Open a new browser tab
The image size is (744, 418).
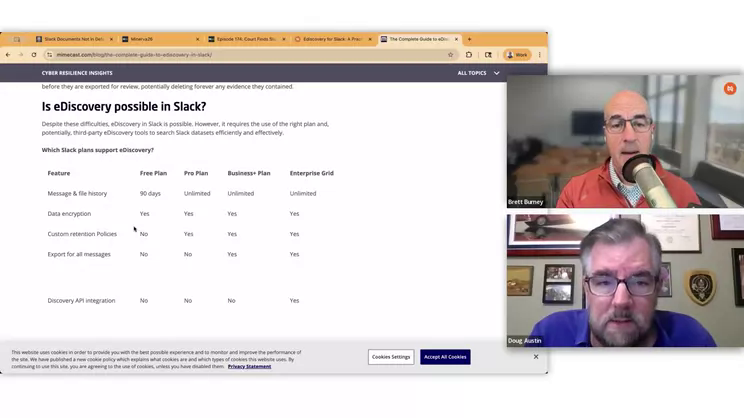coord(470,39)
